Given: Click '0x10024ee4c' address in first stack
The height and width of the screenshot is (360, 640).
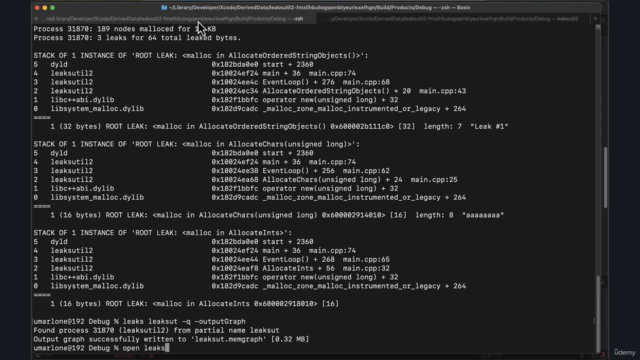Looking at the screenshot, I should [235, 82].
